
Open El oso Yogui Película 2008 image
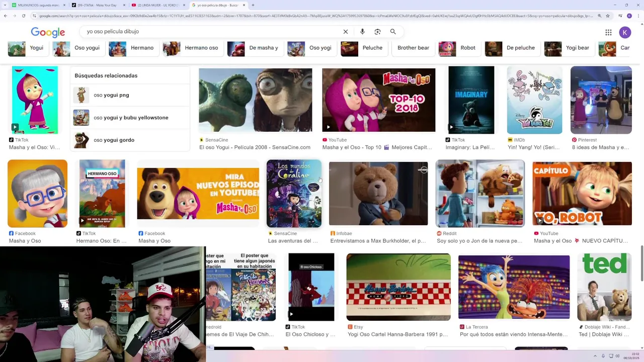(x=256, y=100)
